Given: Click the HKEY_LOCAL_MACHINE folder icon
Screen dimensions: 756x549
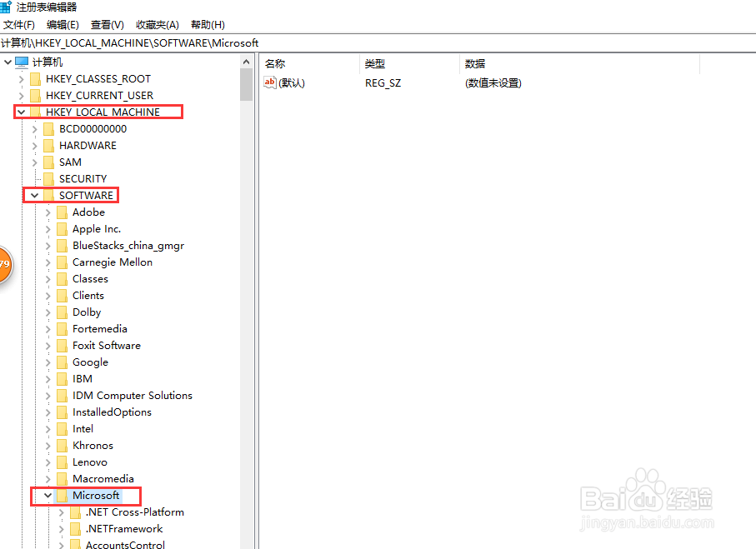Looking at the screenshot, I should coord(35,112).
